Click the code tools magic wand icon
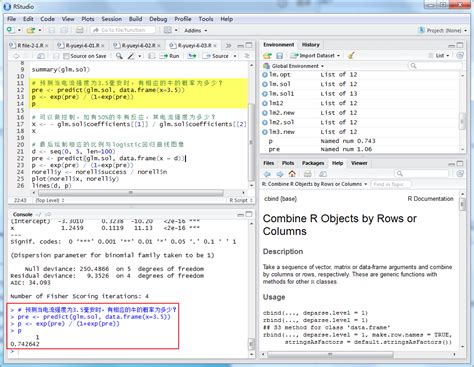This screenshot has height=367, width=474. (x=131, y=56)
